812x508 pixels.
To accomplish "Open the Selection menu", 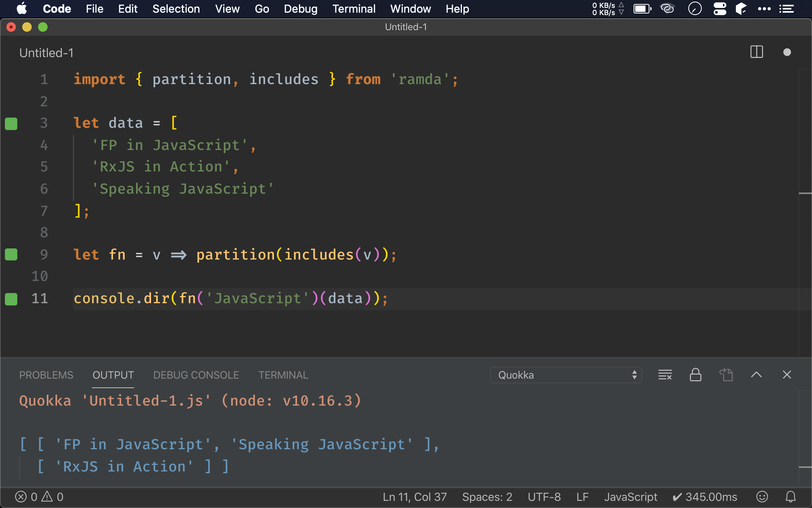I will pyautogui.click(x=176, y=9).
